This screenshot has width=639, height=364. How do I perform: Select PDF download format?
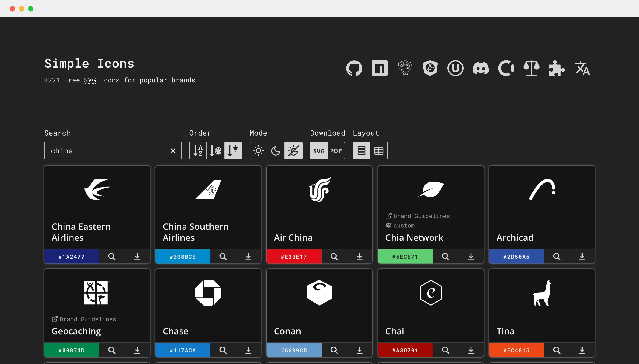[x=336, y=150]
